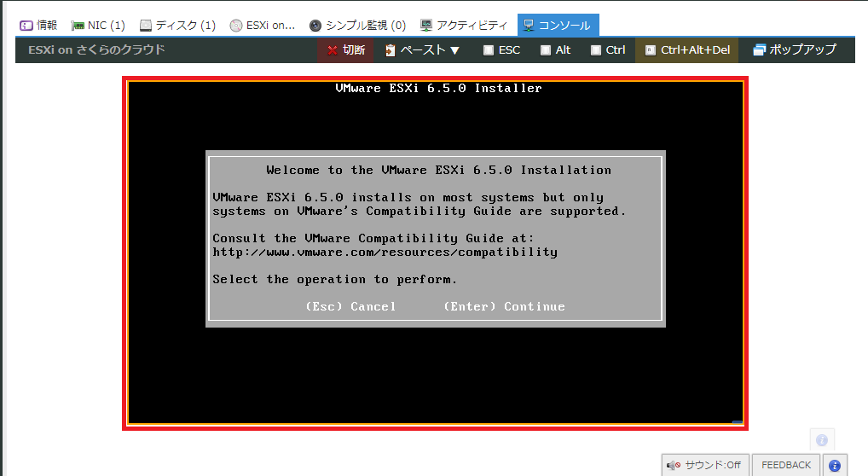
Task: Click the "VMware ESXi 6.5.0 Installer" title
Action: click(438, 88)
